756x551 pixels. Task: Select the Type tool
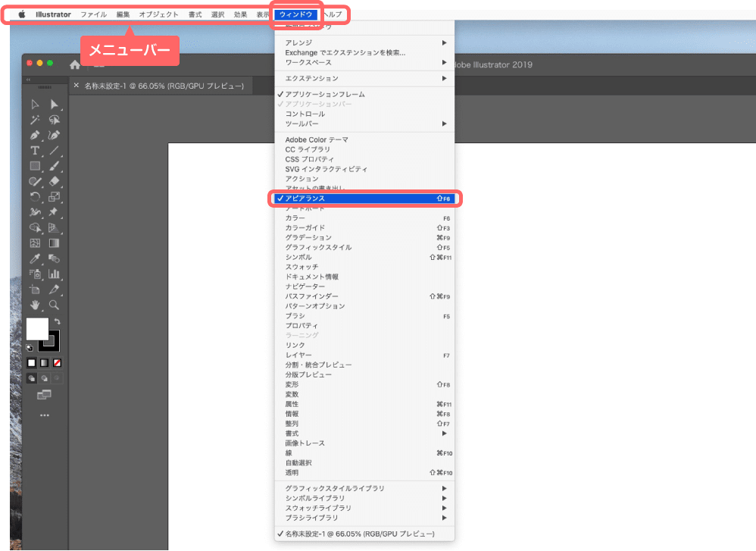tap(35, 151)
